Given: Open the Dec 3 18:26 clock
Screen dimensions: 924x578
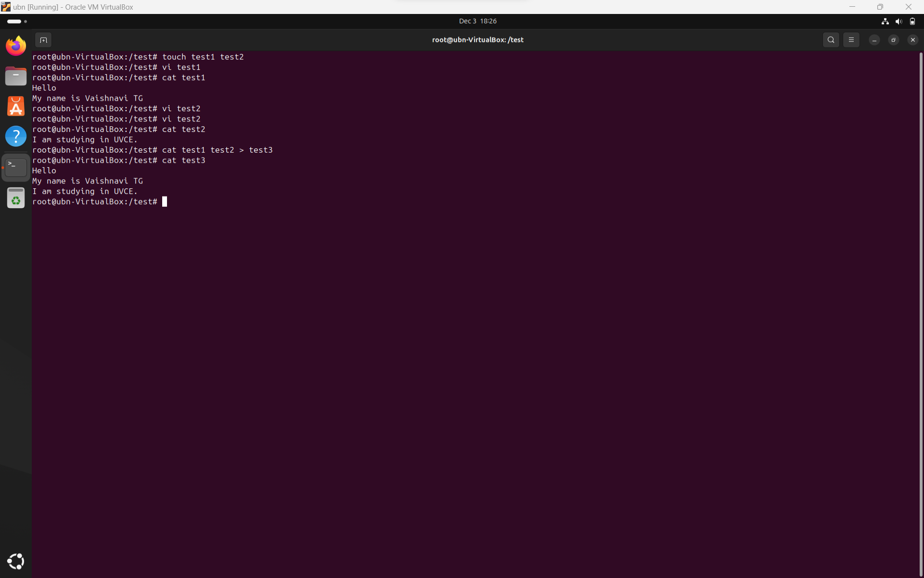Looking at the screenshot, I should click(x=477, y=21).
